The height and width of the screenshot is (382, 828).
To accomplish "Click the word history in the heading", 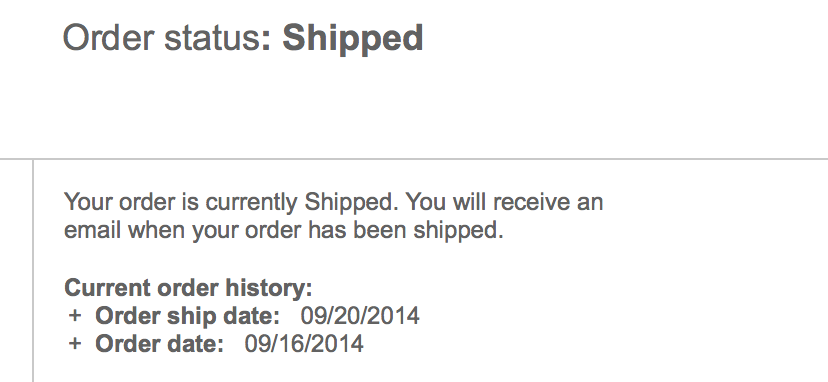I will pos(265,288).
